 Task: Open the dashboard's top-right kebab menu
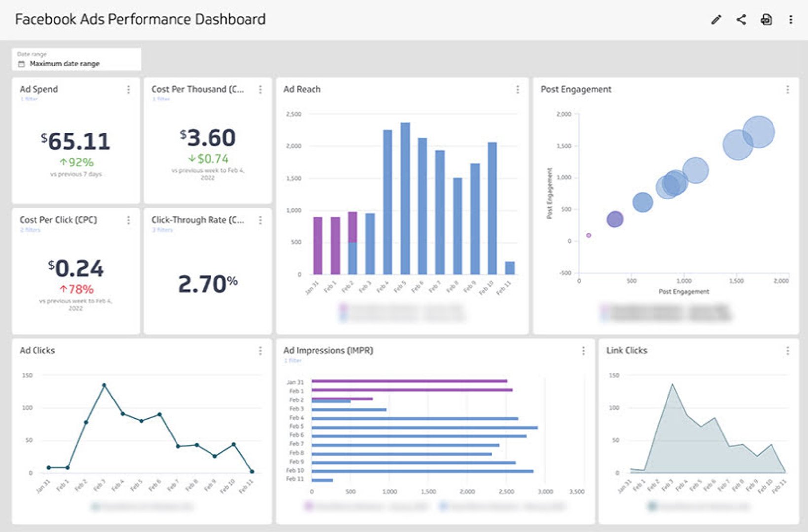[791, 20]
